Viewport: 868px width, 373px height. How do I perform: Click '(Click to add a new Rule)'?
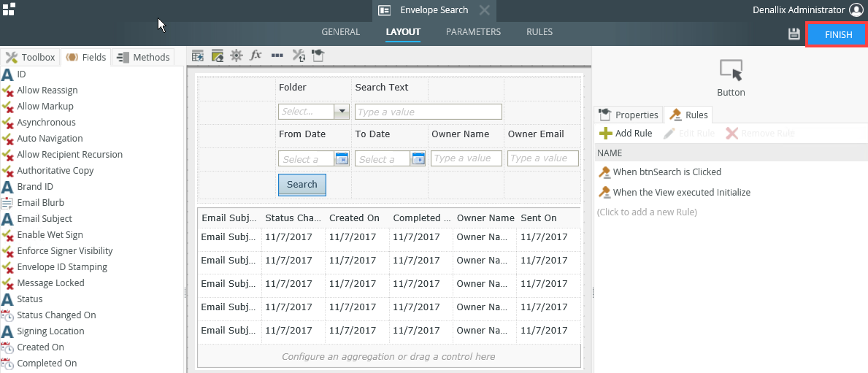647,212
